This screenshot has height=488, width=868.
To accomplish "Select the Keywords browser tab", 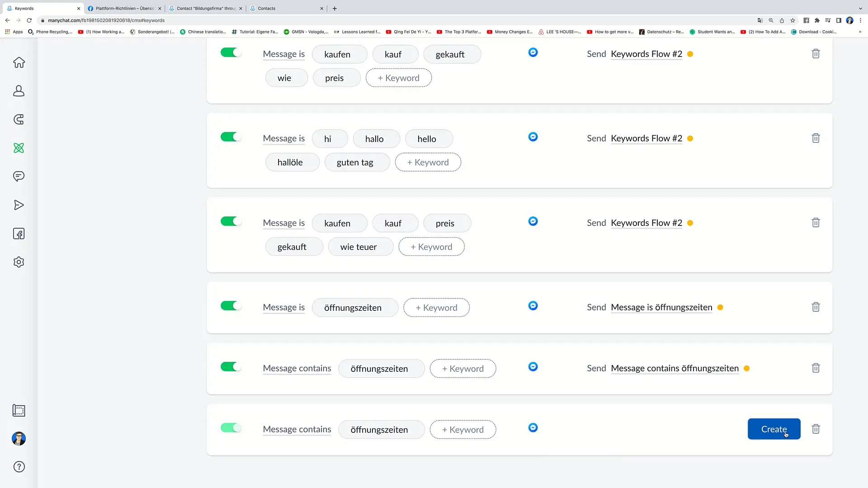I will (x=43, y=8).
